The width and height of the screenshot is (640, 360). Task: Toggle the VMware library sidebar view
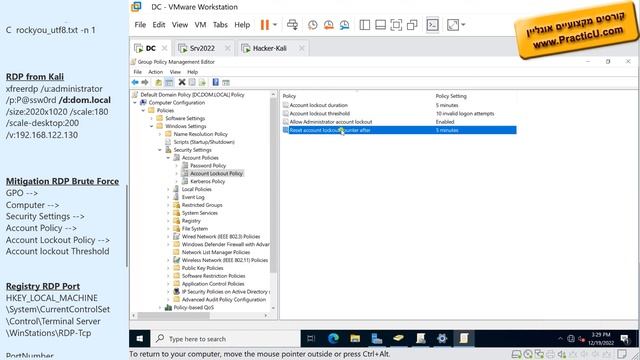coord(364,25)
